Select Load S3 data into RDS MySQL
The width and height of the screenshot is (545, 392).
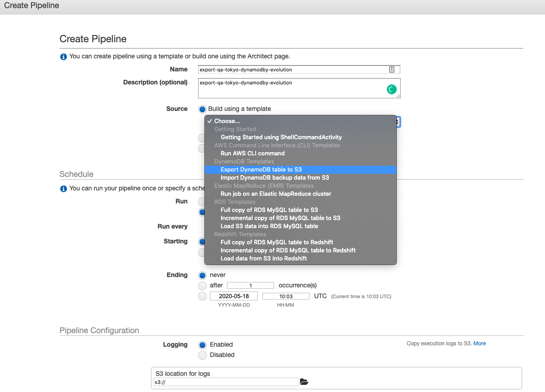300,226
